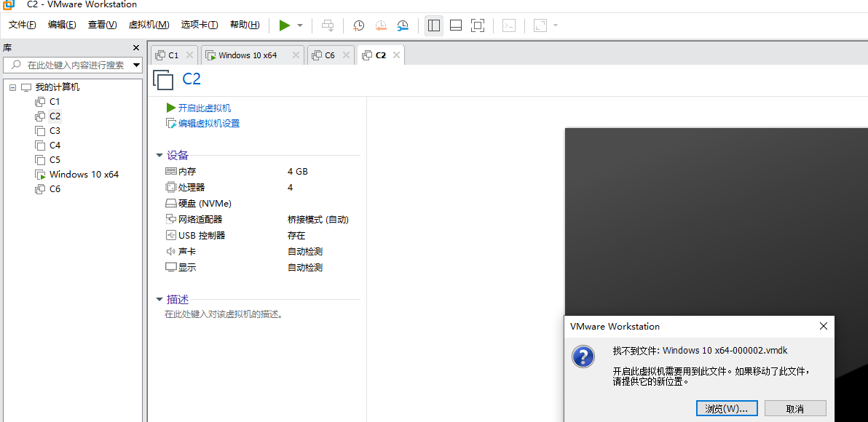
Task: Open the stretch display dropdown arrow
Action: (555, 25)
